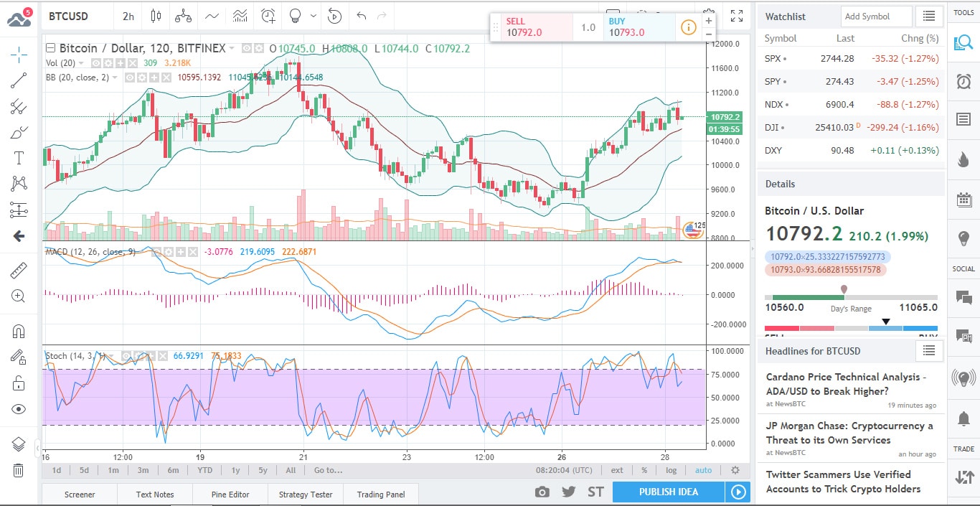
Task: Click the trash remove drawings icon
Action: click(x=19, y=470)
